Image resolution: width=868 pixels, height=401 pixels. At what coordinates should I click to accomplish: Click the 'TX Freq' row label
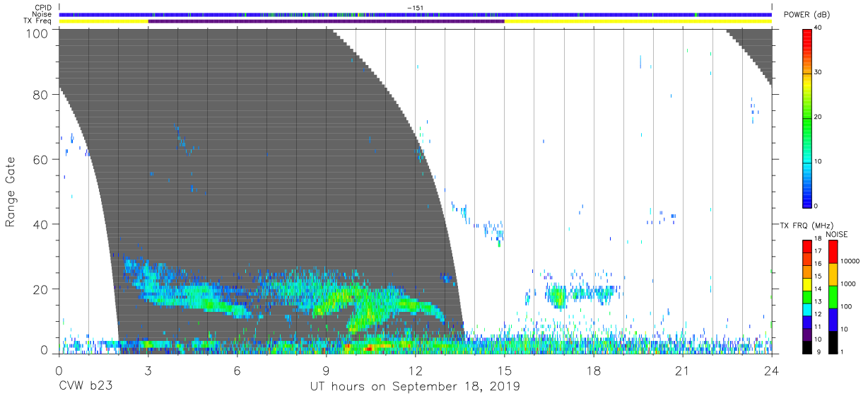click(39, 21)
